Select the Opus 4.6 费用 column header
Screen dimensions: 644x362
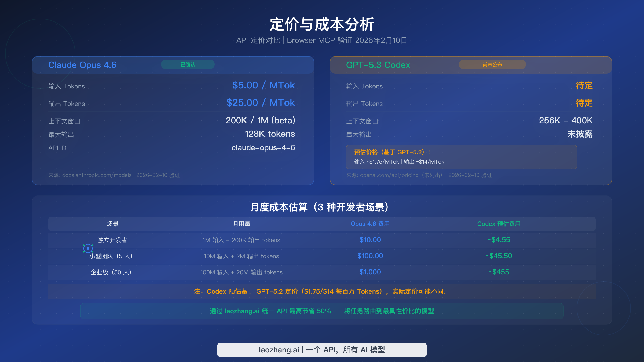coord(370,224)
